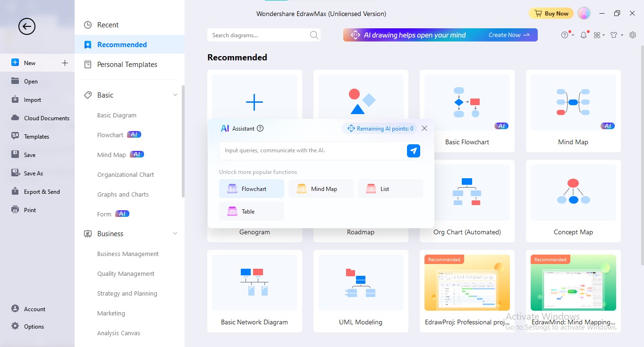Select Flowchart category in sidebar
This screenshot has width=644, height=347.
[110, 135]
